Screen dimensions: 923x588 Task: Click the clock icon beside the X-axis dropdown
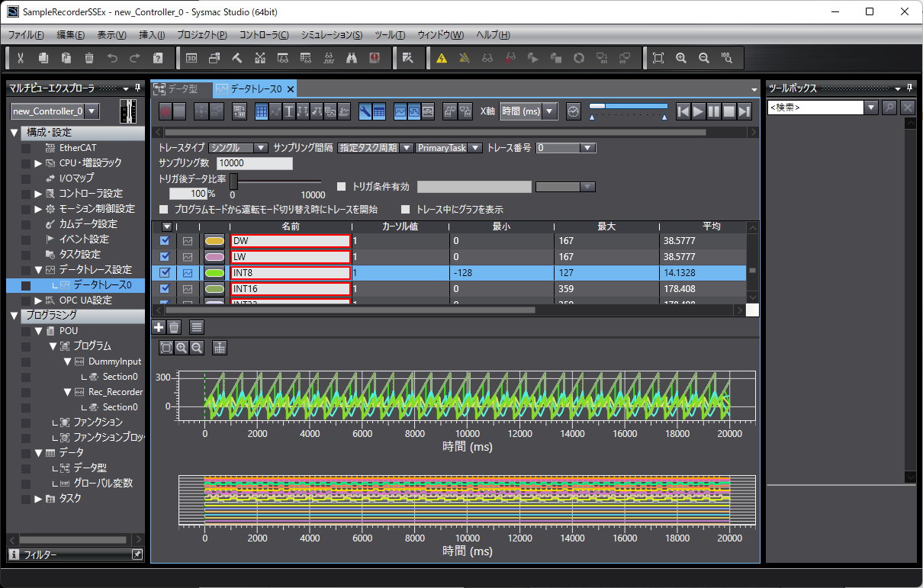(x=574, y=111)
